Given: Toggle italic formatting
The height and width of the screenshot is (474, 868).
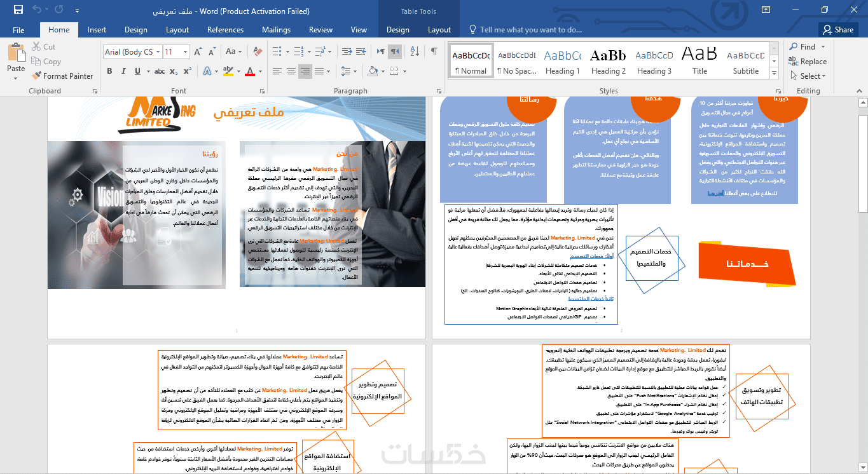Looking at the screenshot, I should click(x=122, y=71).
